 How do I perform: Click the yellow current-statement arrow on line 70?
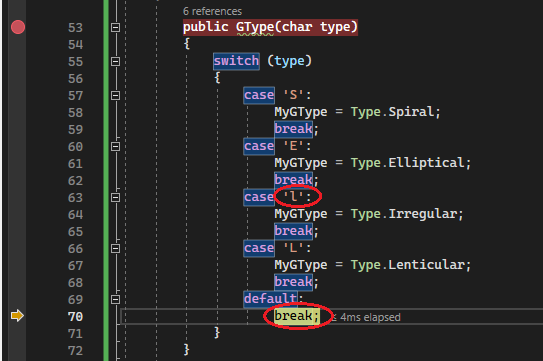[17, 316]
